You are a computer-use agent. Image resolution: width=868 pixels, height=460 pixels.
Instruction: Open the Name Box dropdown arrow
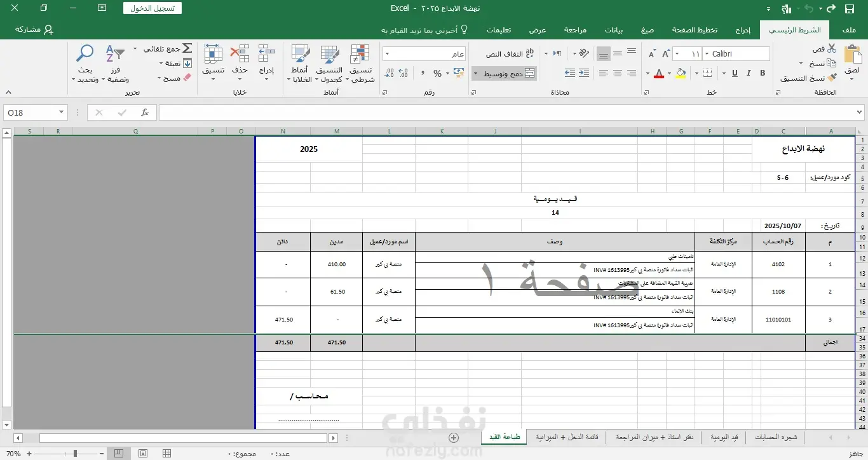coord(62,112)
